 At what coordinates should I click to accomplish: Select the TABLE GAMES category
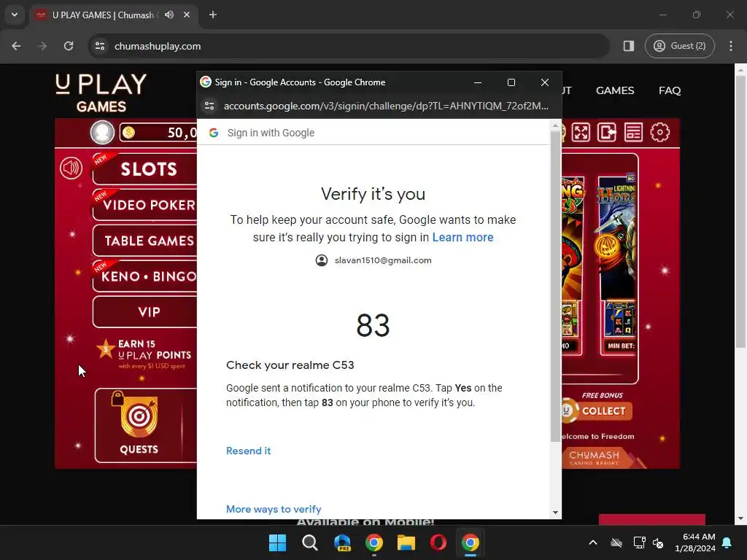coord(145,241)
